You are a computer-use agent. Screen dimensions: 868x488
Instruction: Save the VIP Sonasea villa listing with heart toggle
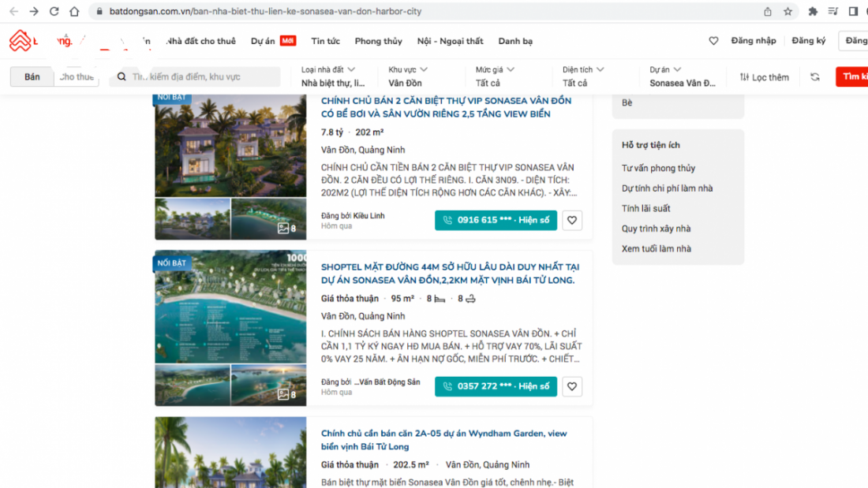coord(572,220)
